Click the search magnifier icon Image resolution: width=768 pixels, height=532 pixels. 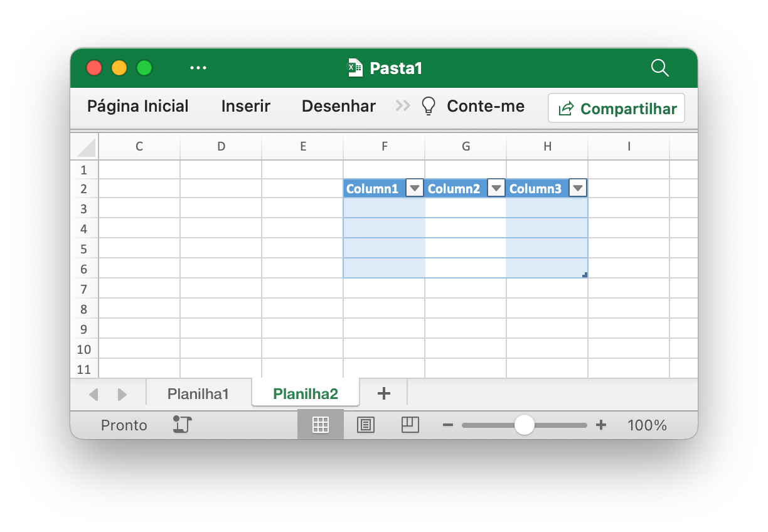(x=659, y=68)
